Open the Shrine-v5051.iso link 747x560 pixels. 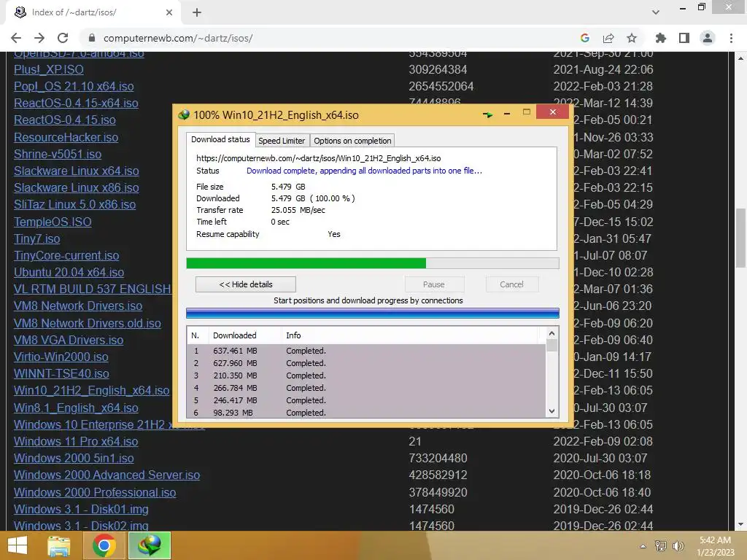coord(58,155)
